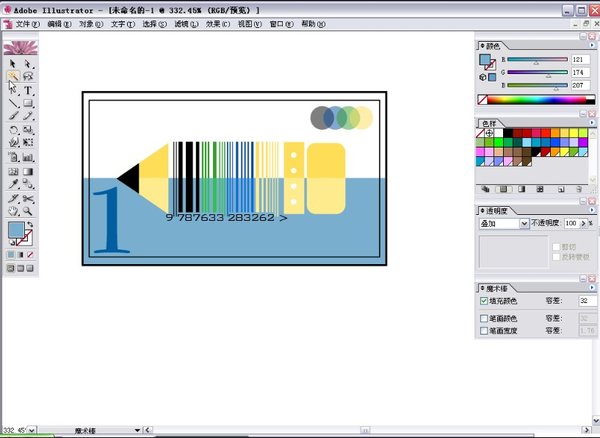This screenshot has height=438, width=600.
Task: Click the show color swatches button
Action: point(503,189)
